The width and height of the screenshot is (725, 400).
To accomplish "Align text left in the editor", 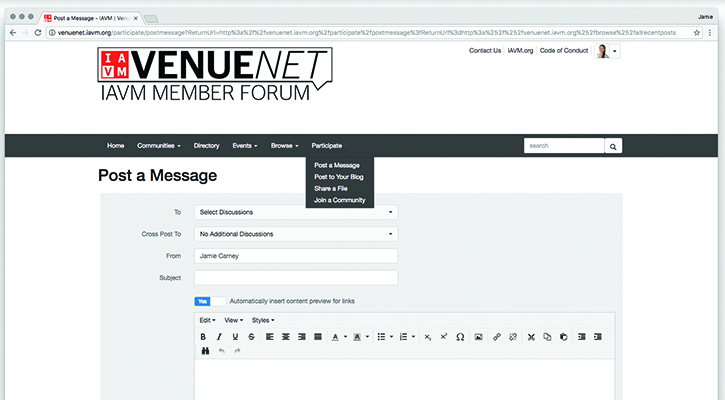I will [270, 337].
